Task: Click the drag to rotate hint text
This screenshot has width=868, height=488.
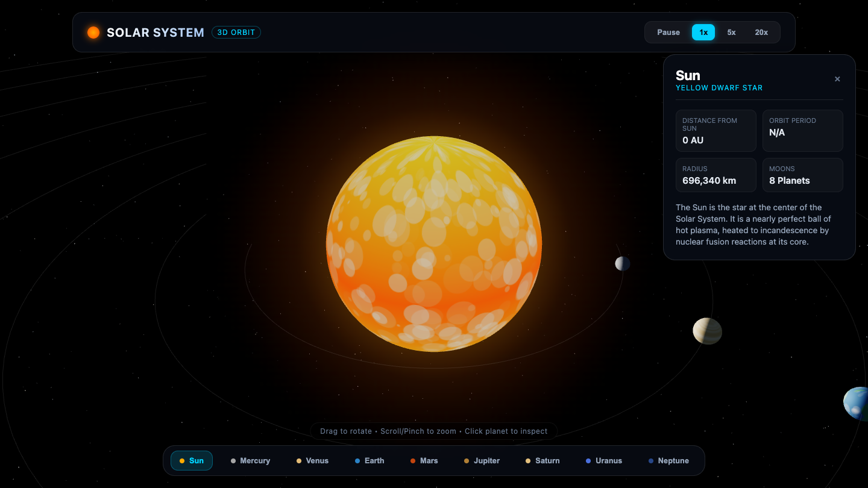Action: (x=434, y=431)
